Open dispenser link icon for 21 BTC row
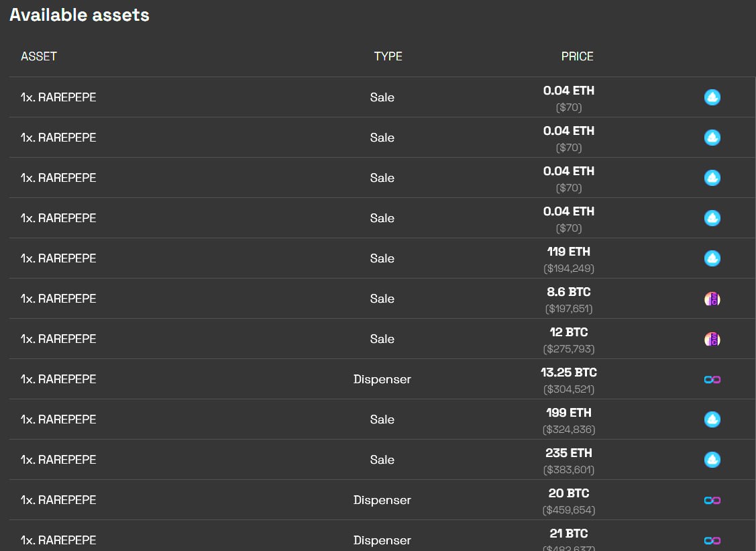 click(712, 540)
